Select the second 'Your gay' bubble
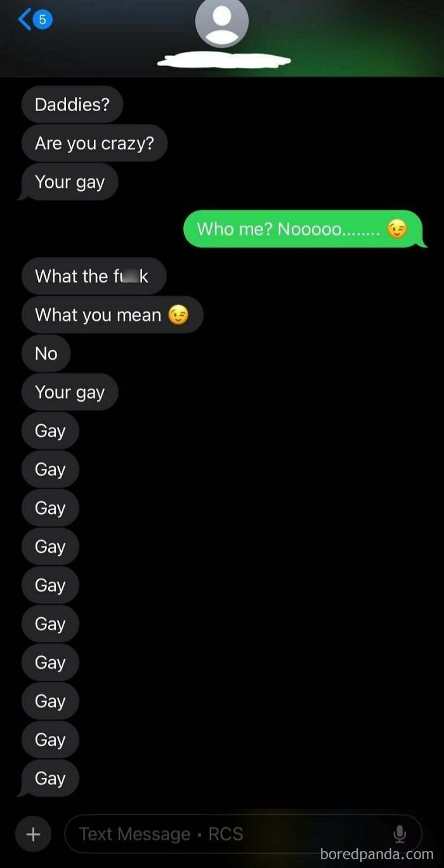The width and height of the screenshot is (444, 868). pos(70,392)
